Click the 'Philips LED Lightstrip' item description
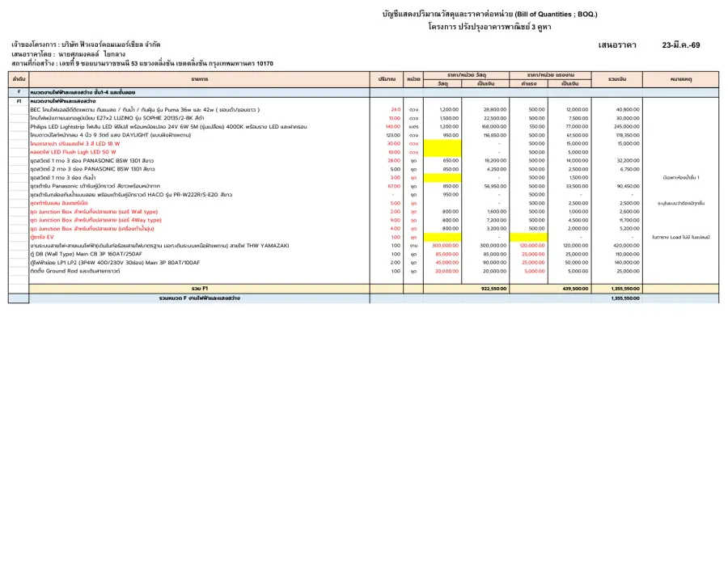 coord(168,127)
